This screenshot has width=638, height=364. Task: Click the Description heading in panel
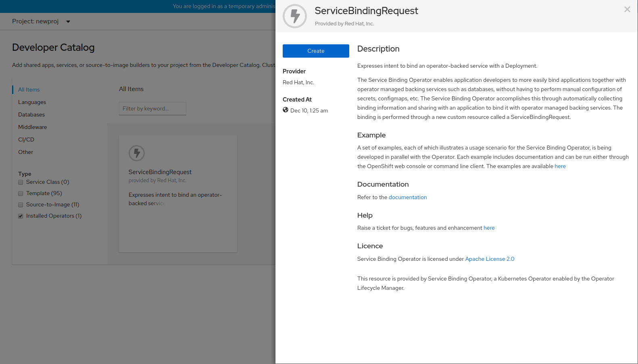coord(378,49)
